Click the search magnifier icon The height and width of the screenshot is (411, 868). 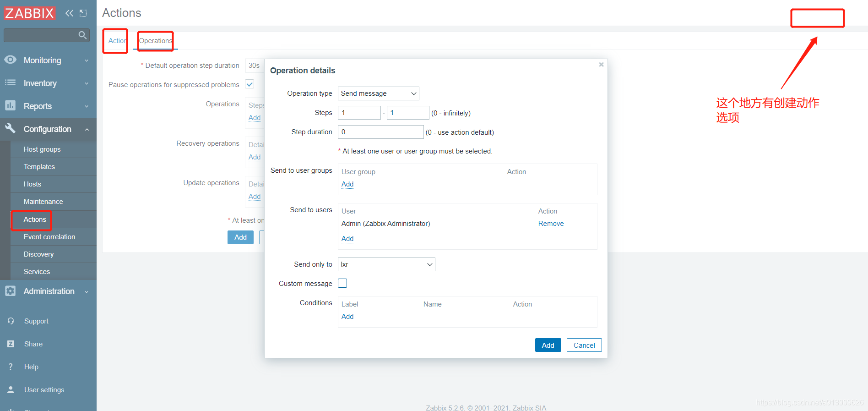[x=82, y=35]
